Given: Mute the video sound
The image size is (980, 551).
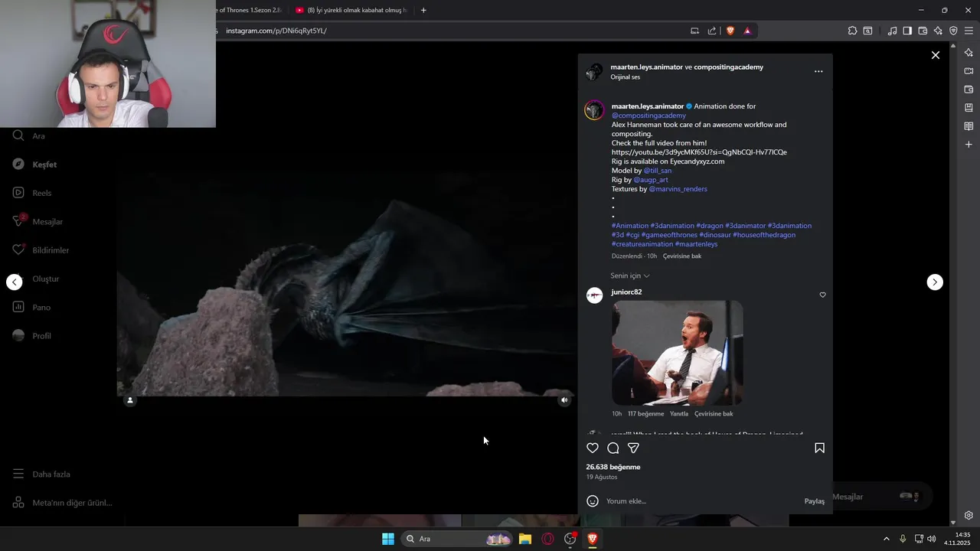Looking at the screenshot, I should [x=564, y=400].
